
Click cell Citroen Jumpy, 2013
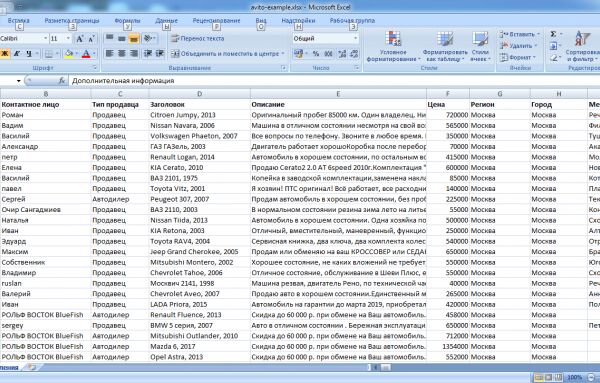199,115
